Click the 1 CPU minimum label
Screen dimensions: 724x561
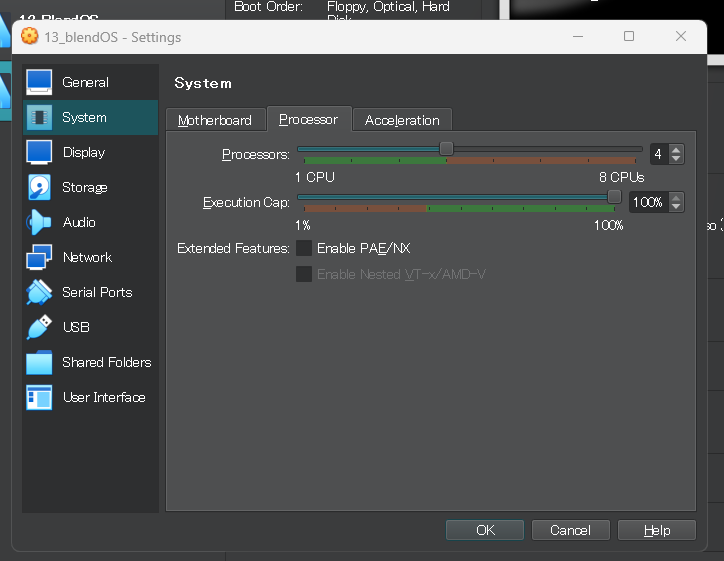(315, 177)
